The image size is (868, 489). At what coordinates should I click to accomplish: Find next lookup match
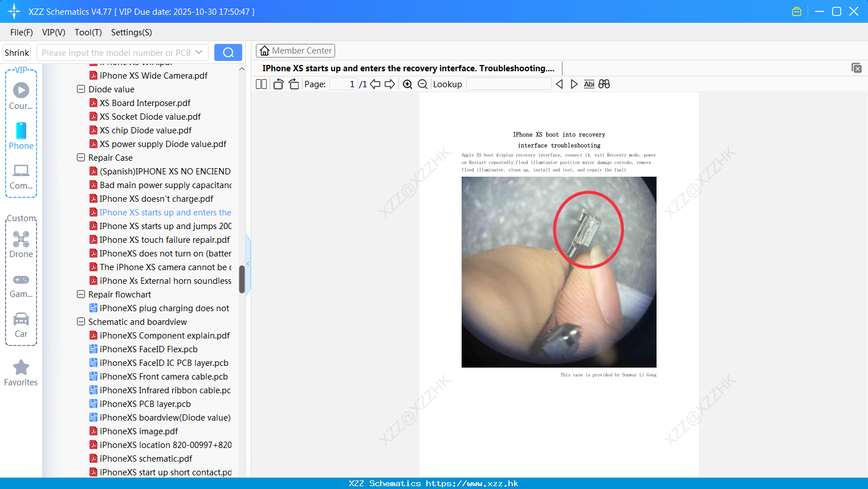pos(574,84)
